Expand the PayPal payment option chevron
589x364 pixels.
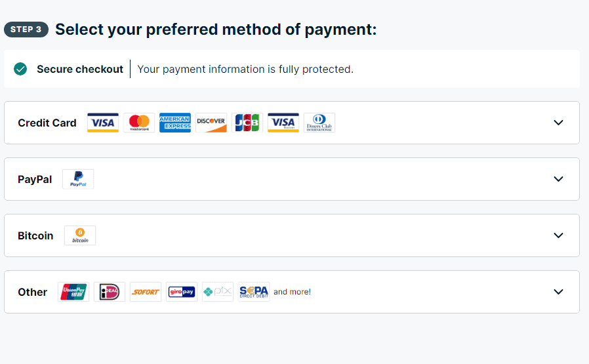click(x=559, y=179)
